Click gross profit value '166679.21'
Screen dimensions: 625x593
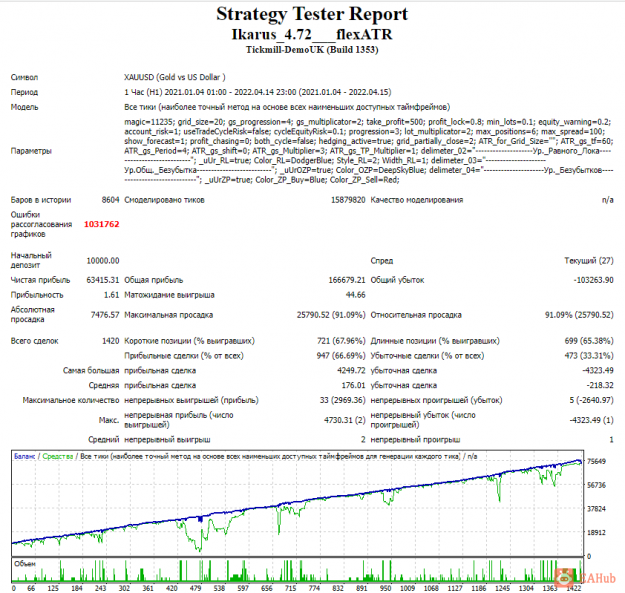(x=347, y=280)
